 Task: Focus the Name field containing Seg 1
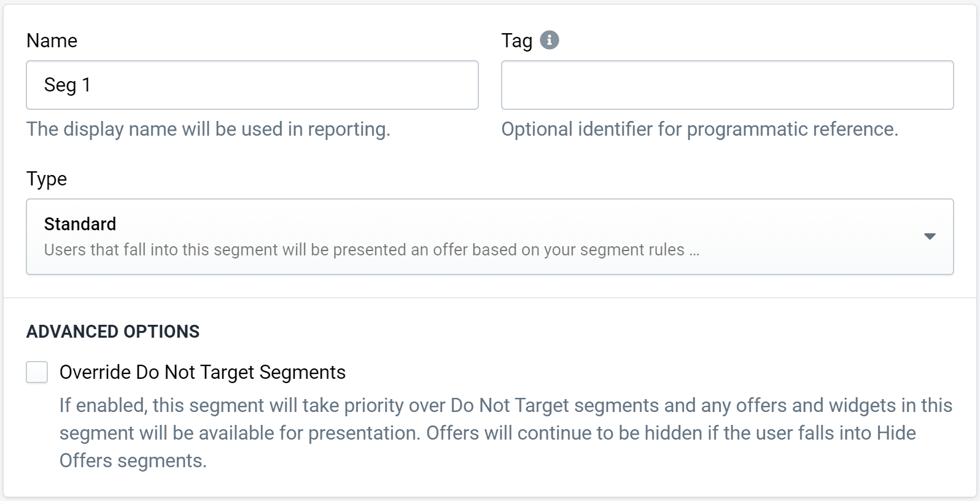coord(252,85)
